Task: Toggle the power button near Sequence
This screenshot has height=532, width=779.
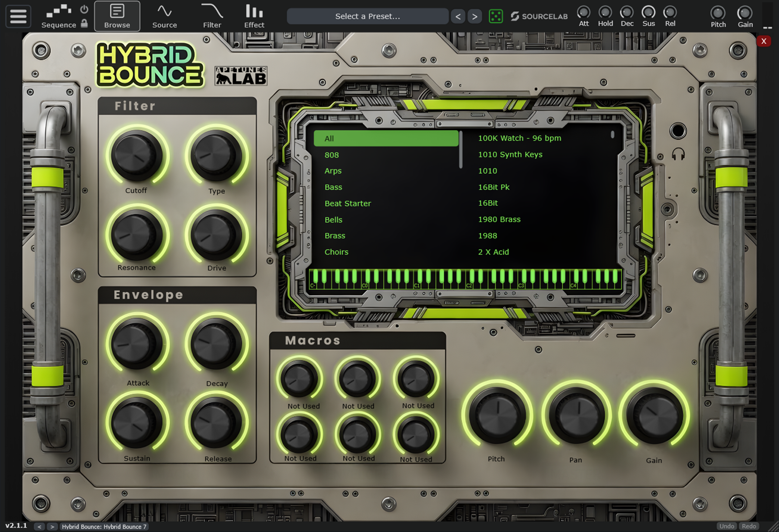Action: pos(83,9)
